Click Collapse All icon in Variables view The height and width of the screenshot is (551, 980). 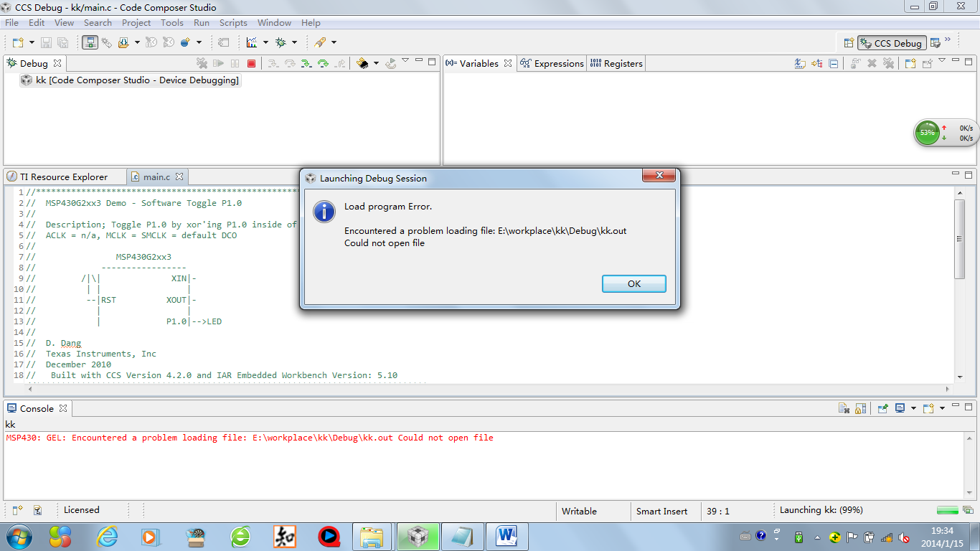click(x=833, y=63)
